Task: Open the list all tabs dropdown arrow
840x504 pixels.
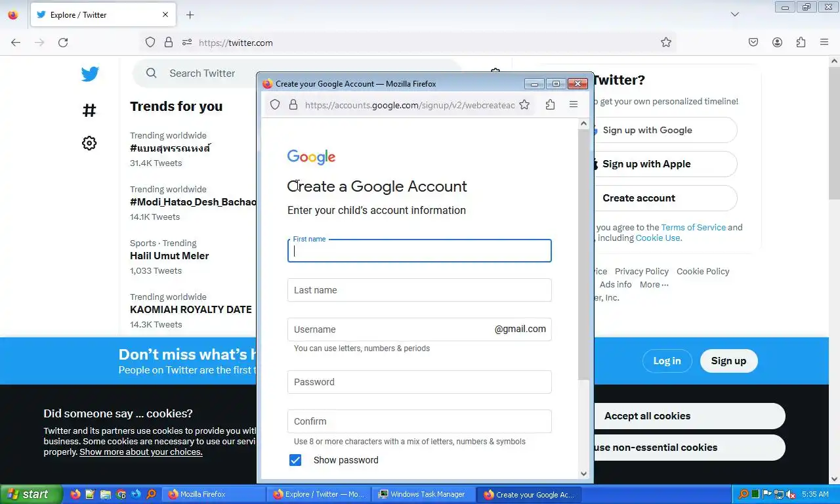Action: pyautogui.click(x=735, y=14)
